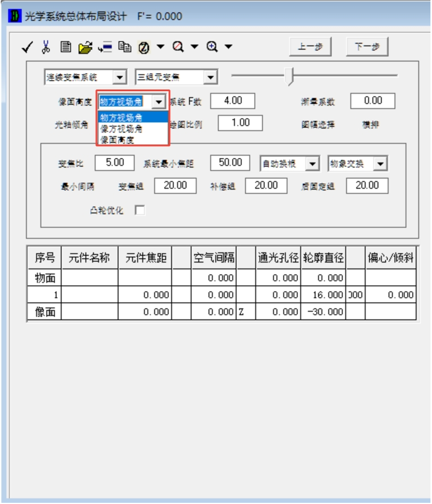This screenshot has width=432, height=504.
Task: Click the insert row icon
Action: click(105, 47)
